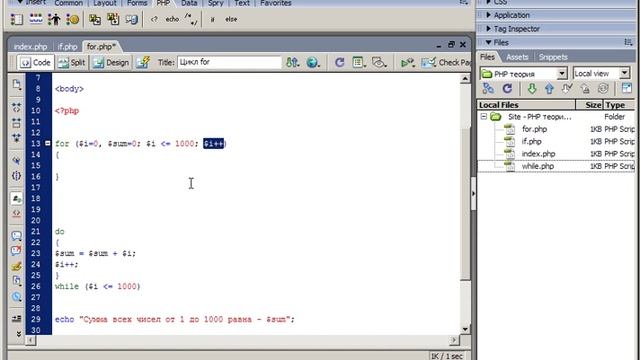Image resolution: width=640 pixels, height=360 pixels.
Task: Click Collapse Full Tag icon
Action: click(16, 108)
